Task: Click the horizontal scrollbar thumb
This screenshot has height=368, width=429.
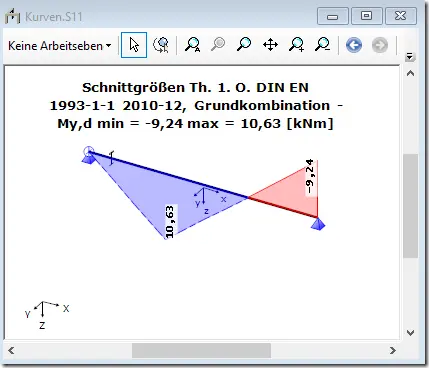Action: (x=201, y=351)
